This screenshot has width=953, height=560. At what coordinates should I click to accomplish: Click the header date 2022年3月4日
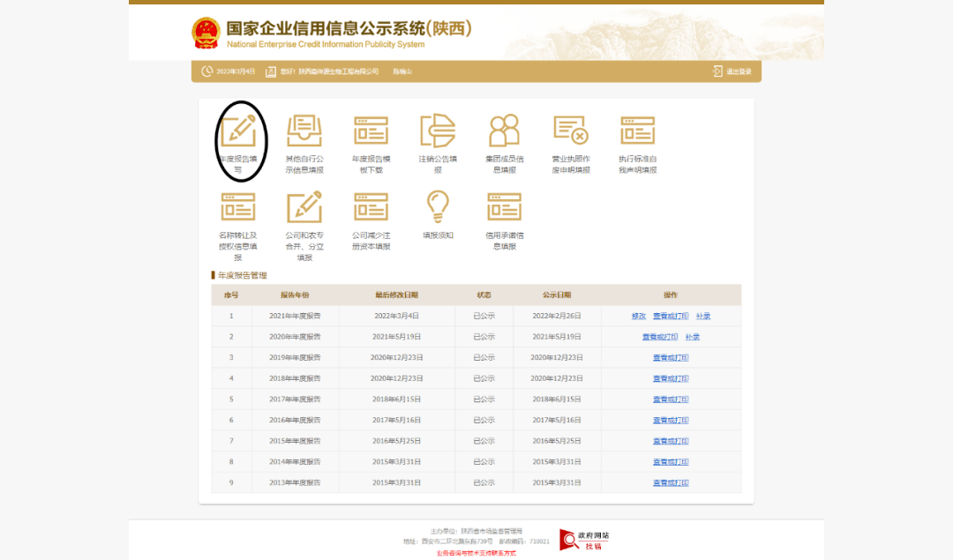tap(236, 71)
